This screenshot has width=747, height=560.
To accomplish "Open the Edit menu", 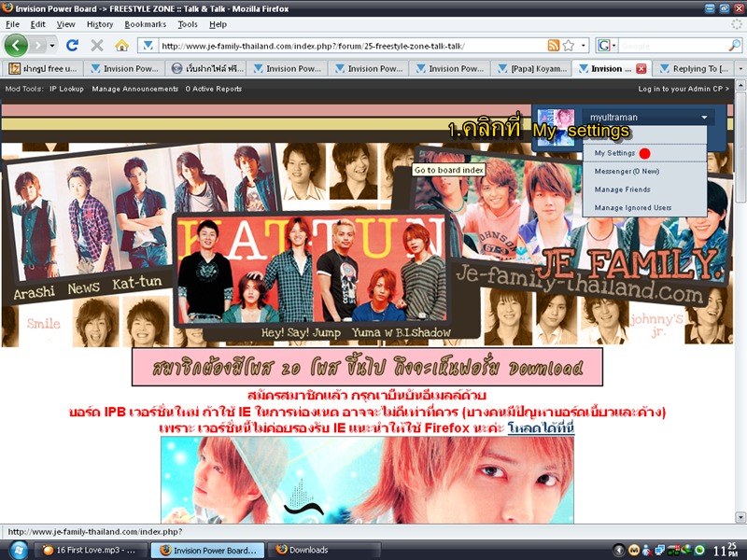I will pos(37,24).
